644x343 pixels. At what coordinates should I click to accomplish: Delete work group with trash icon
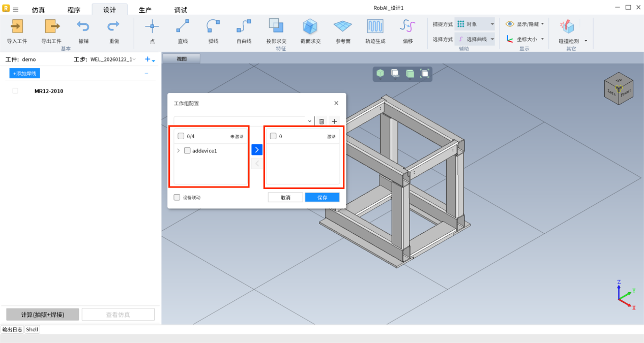(321, 121)
